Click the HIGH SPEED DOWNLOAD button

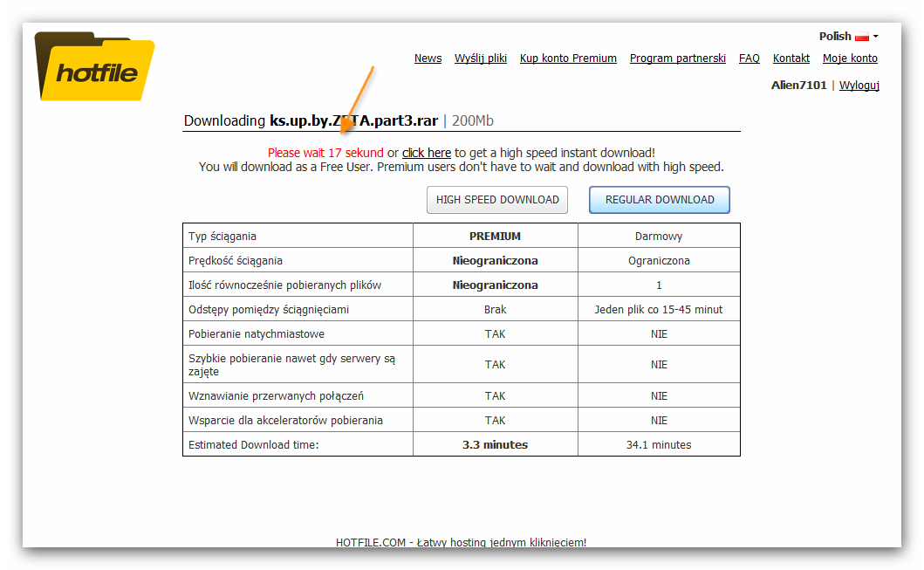click(x=497, y=200)
